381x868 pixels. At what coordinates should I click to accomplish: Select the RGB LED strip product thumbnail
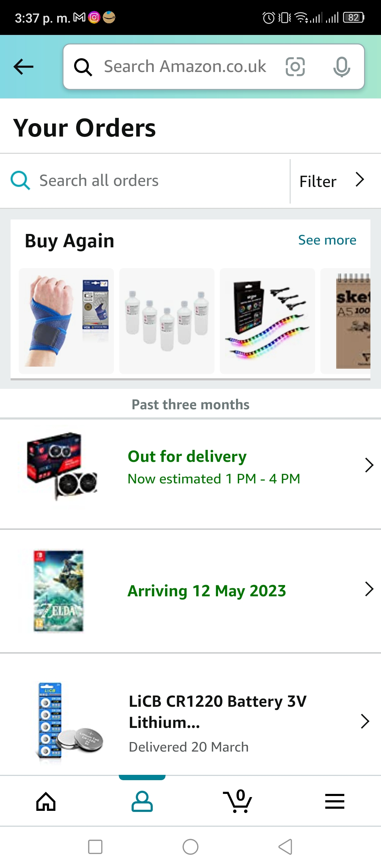point(267,321)
